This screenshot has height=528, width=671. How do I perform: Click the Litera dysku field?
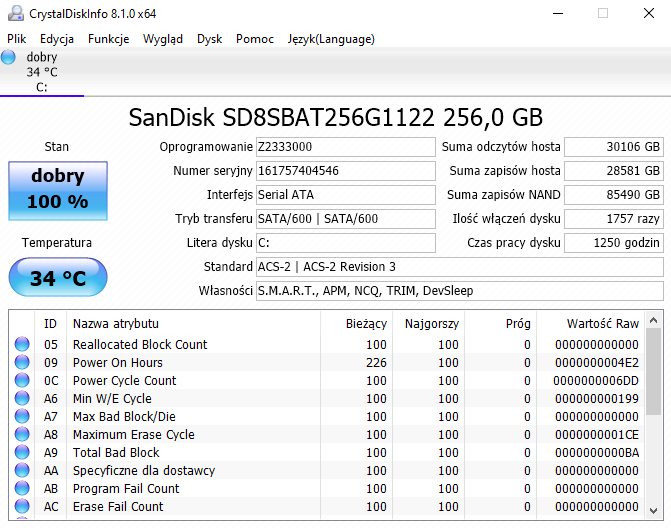pos(346,243)
